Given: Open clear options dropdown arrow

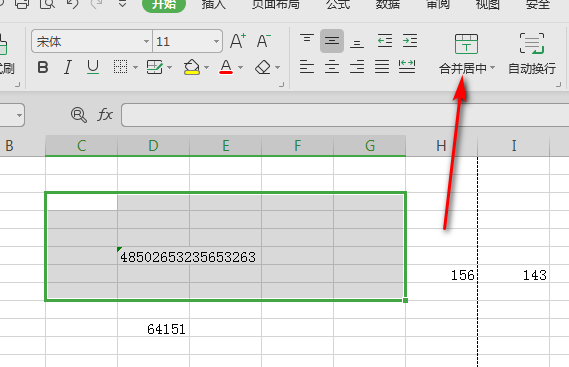Looking at the screenshot, I should pyautogui.click(x=278, y=68).
